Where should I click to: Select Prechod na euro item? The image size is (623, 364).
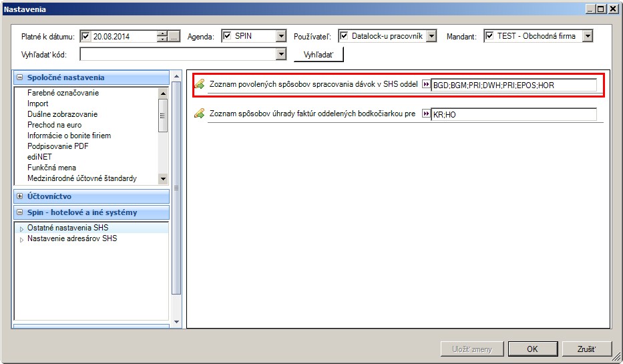click(55, 125)
